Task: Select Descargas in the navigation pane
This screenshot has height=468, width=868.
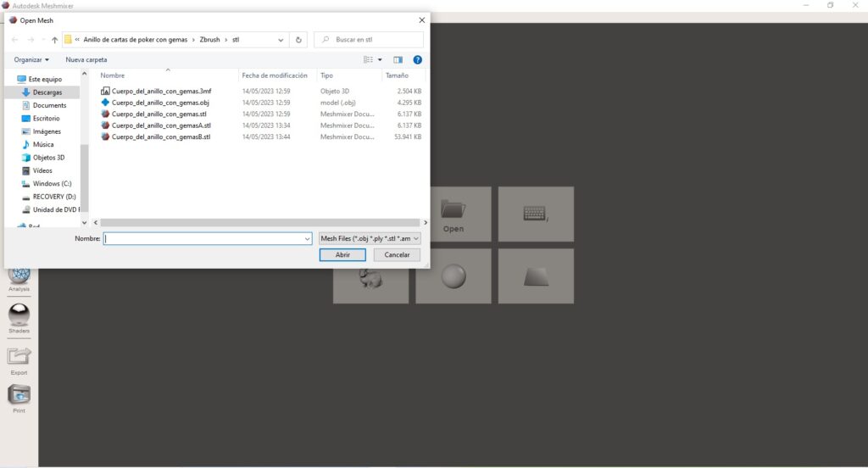Action: click(47, 92)
